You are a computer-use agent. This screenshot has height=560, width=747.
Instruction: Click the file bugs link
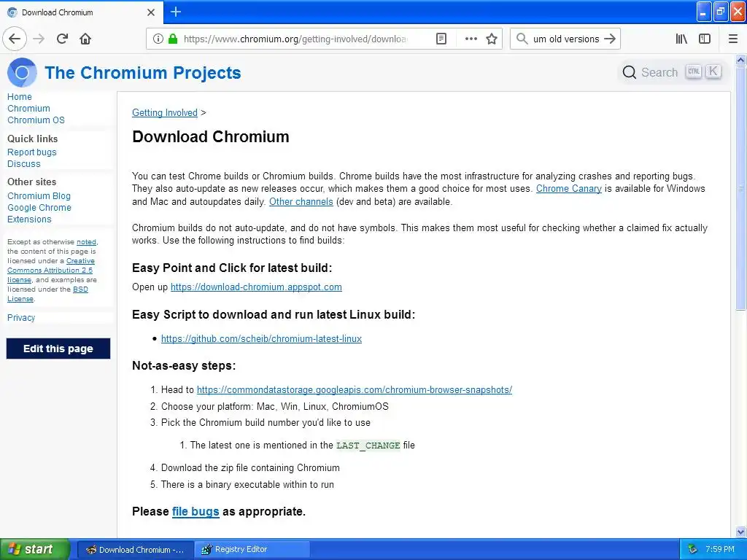(x=196, y=511)
